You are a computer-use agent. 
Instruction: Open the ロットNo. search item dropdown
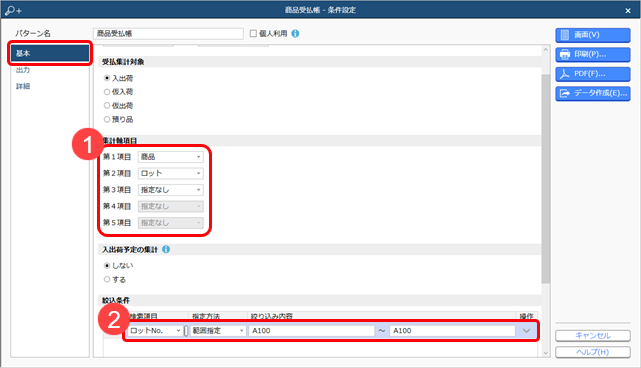(x=155, y=330)
